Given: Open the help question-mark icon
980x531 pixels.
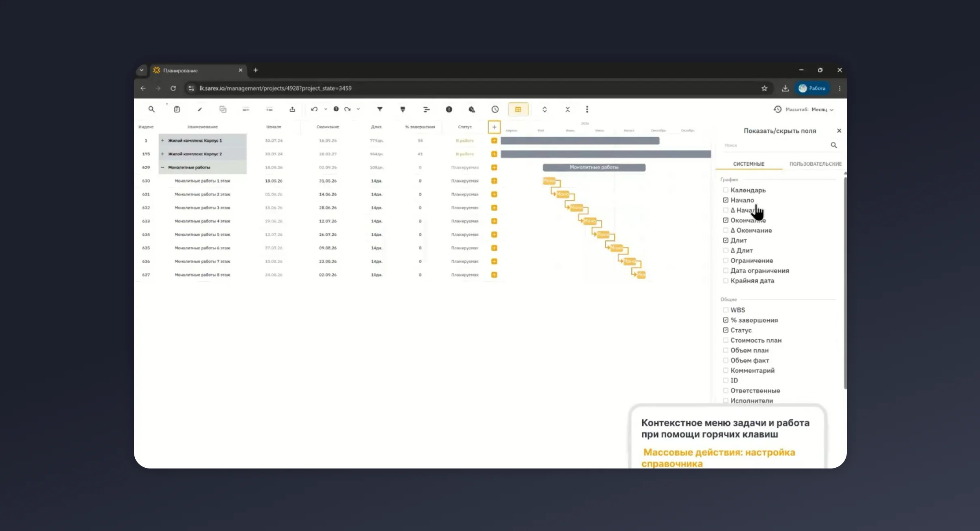Looking at the screenshot, I should coord(336,109).
